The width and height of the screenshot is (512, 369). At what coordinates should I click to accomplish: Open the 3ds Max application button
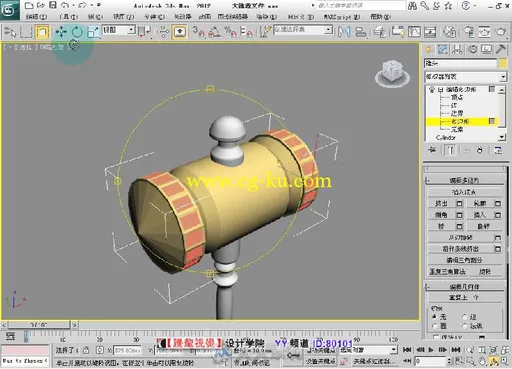(9, 10)
